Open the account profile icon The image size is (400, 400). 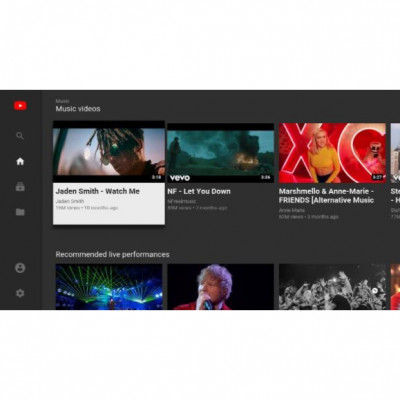20,268
